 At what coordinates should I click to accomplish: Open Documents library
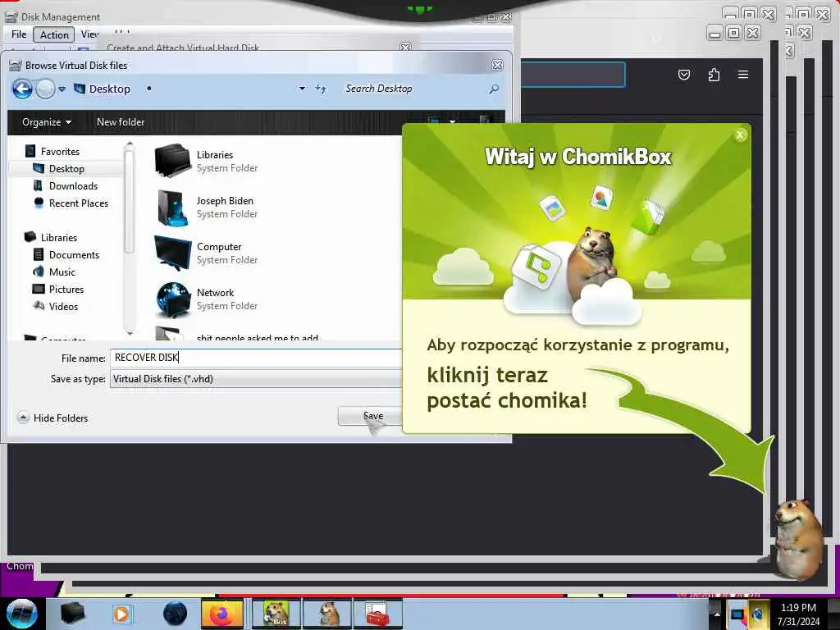74,255
